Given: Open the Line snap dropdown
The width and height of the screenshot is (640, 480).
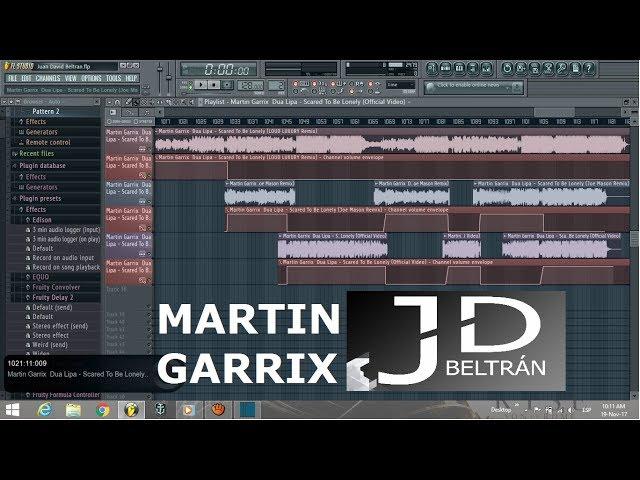Looking at the screenshot, I should pos(401,85).
